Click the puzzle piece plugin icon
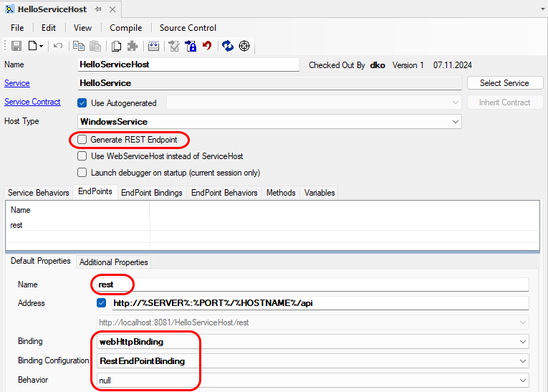The image size is (548, 392). [133, 46]
